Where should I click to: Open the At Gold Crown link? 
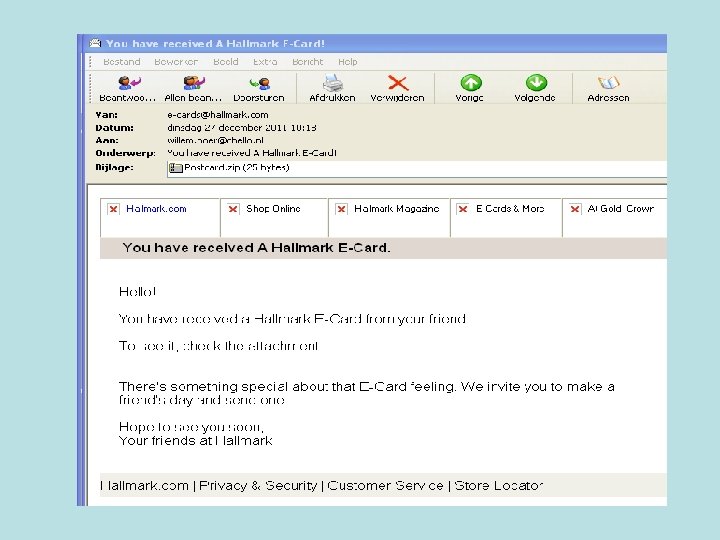click(621, 209)
